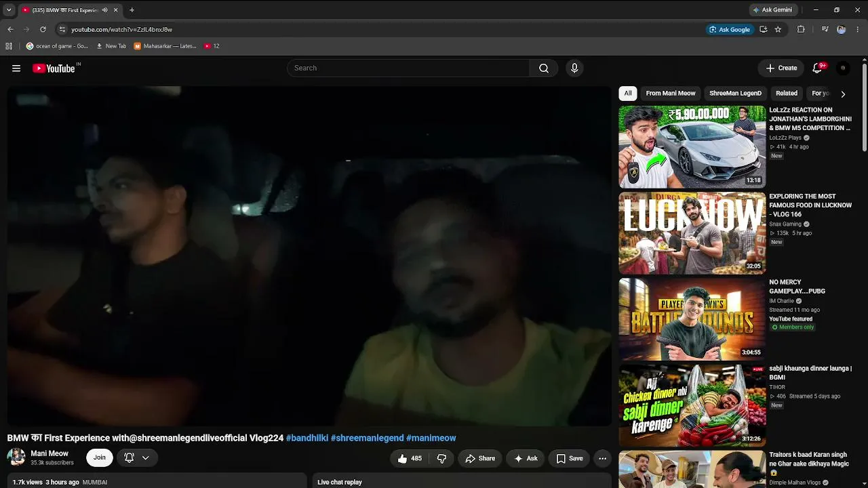868x488 pixels.
Task: Click the Ask Gemini button
Action: [772, 10]
